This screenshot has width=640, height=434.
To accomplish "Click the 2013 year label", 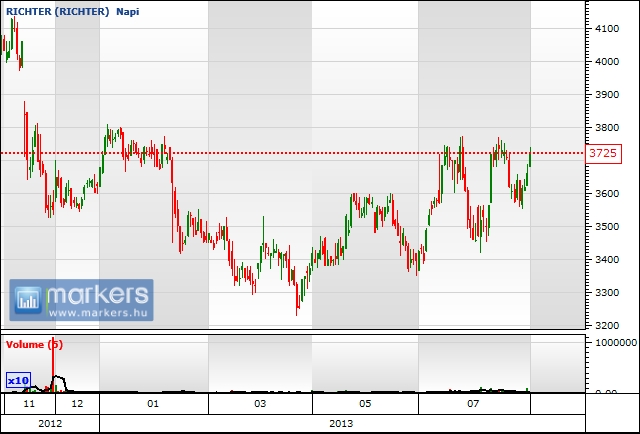I will point(341,423).
